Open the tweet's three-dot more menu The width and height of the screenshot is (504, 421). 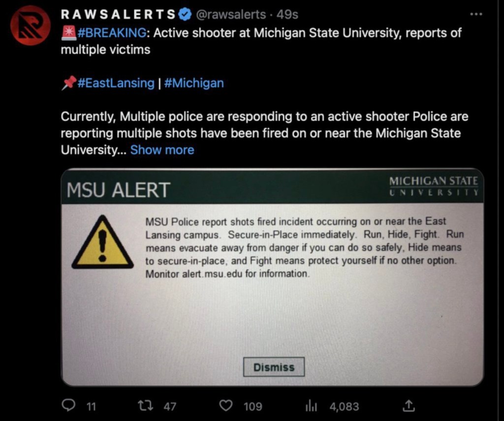476,14
